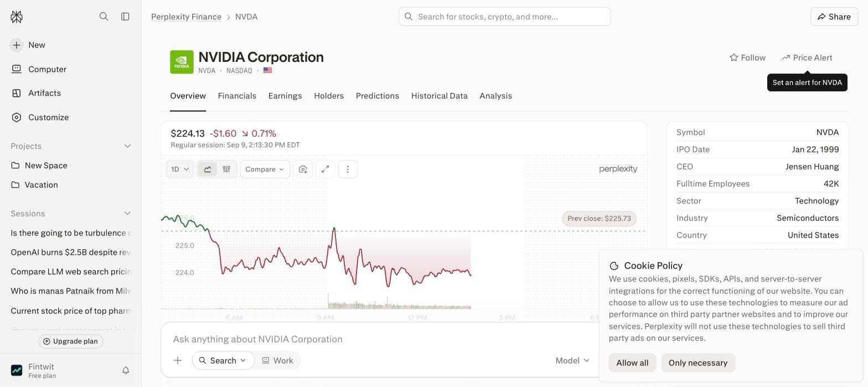Open the OpenAI burns $2.5B session
Screen dimensions: 868x387
(x=70, y=252)
